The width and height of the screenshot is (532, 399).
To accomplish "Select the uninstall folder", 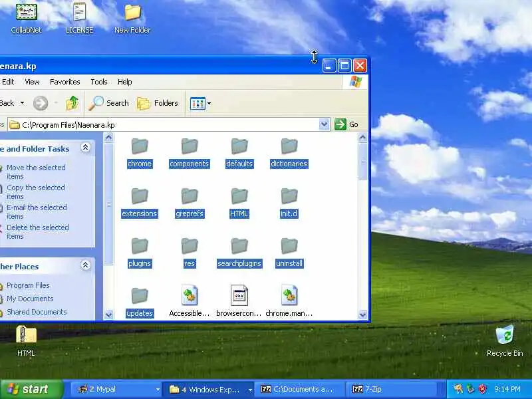I will coord(289,253).
